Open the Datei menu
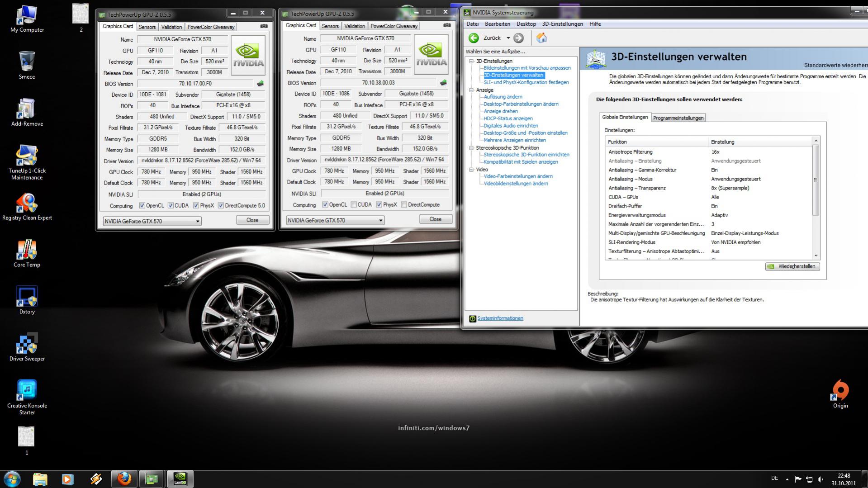The height and width of the screenshot is (488, 868). click(472, 24)
